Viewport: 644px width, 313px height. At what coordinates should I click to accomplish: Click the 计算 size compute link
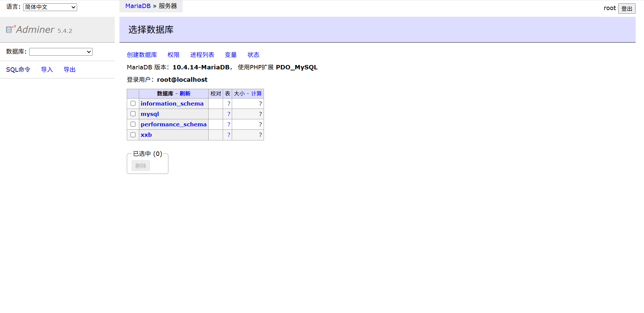[257, 93]
